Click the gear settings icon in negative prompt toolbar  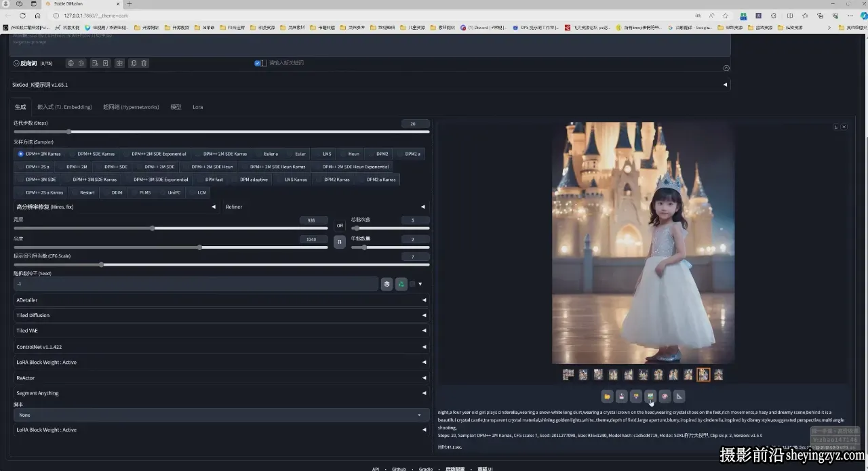[81, 63]
